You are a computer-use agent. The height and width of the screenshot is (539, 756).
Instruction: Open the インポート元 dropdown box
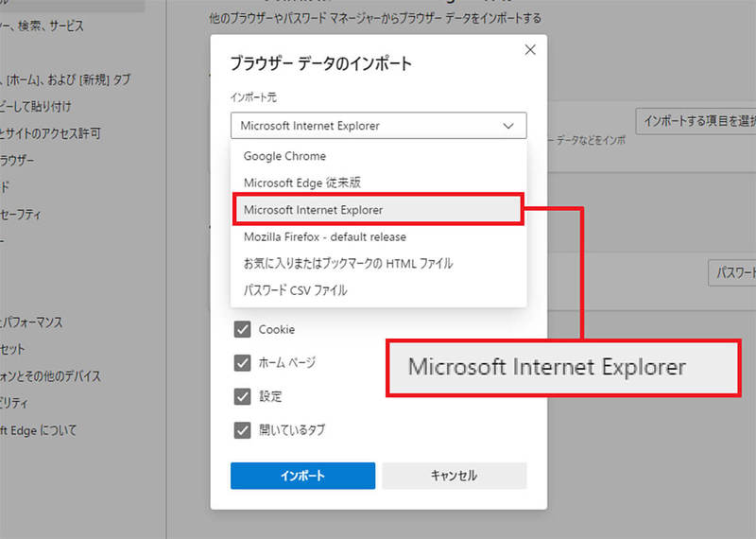(x=379, y=126)
